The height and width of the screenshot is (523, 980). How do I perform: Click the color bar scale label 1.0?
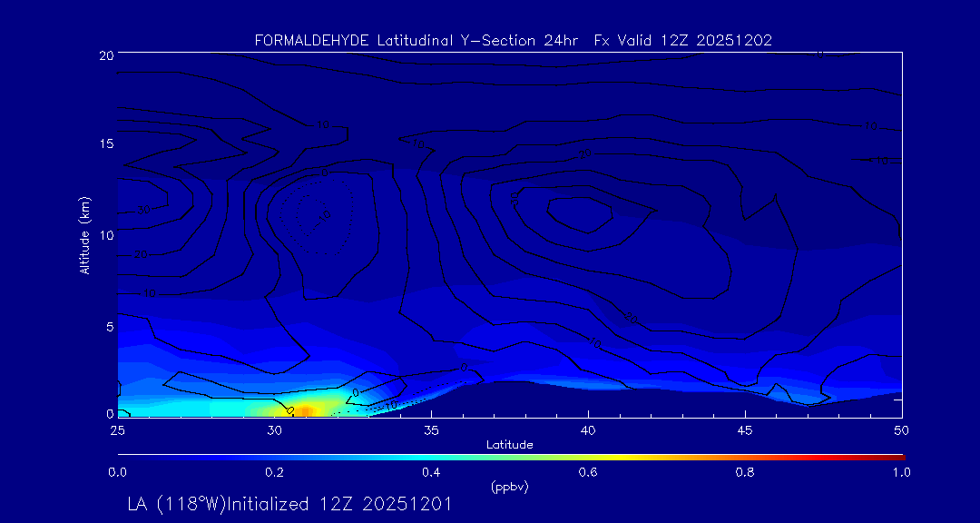coord(901,473)
